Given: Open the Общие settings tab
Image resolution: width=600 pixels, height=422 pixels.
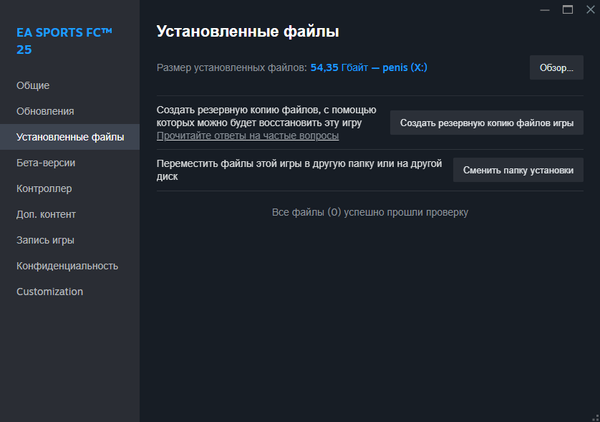Looking at the screenshot, I should tap(70, 85).
